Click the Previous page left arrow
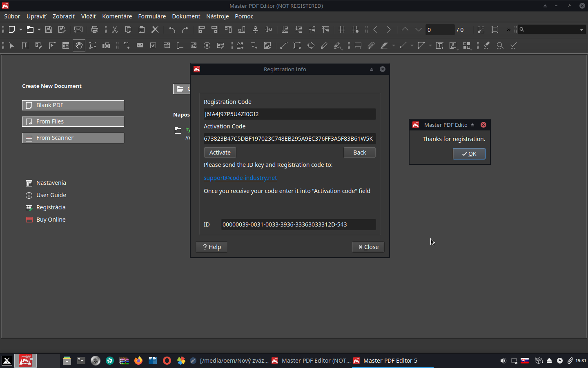Image resolution: width=588 pixels, height=368 pixels. [x=375, y=29]
